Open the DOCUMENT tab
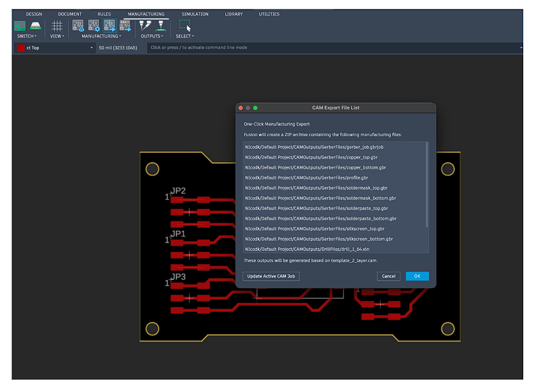 (x=70, y=14)
